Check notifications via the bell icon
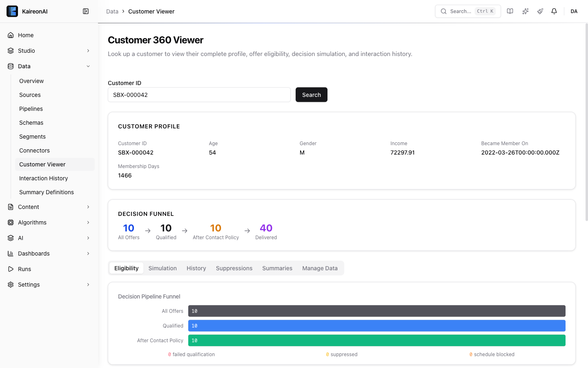Screen dimensions: 588x368 [554, 11]
